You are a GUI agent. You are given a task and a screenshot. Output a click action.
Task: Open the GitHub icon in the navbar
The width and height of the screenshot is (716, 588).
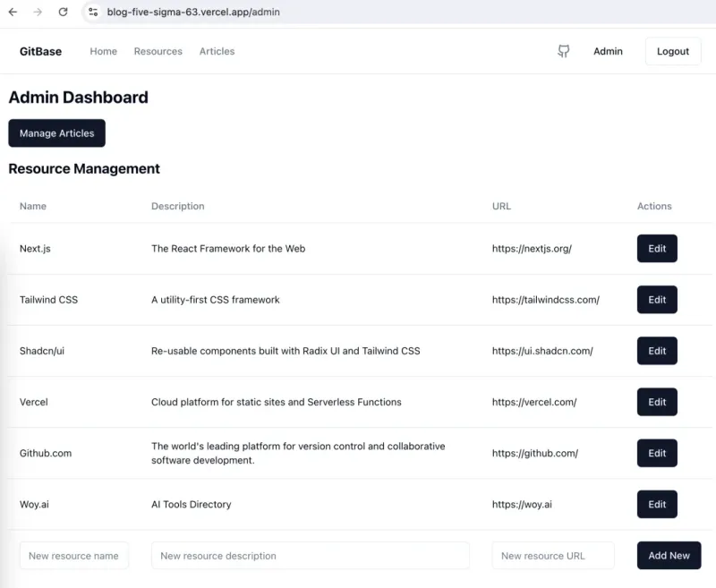coord(564,51)
